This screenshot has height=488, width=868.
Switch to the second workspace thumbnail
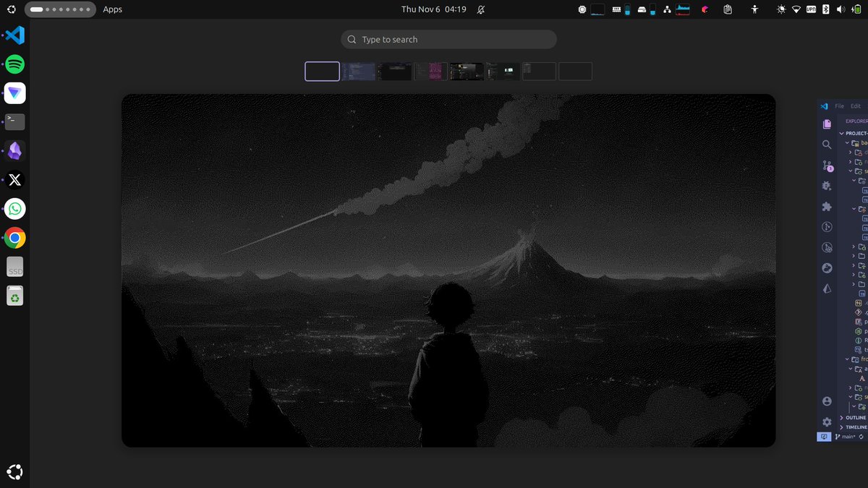[358, 71]
